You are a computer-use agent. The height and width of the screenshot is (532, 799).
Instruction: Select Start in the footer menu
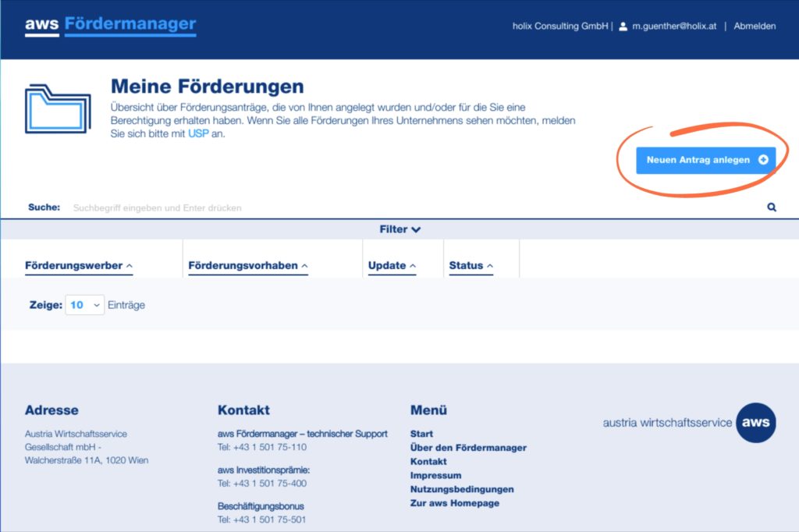click(x=421, y=434)
